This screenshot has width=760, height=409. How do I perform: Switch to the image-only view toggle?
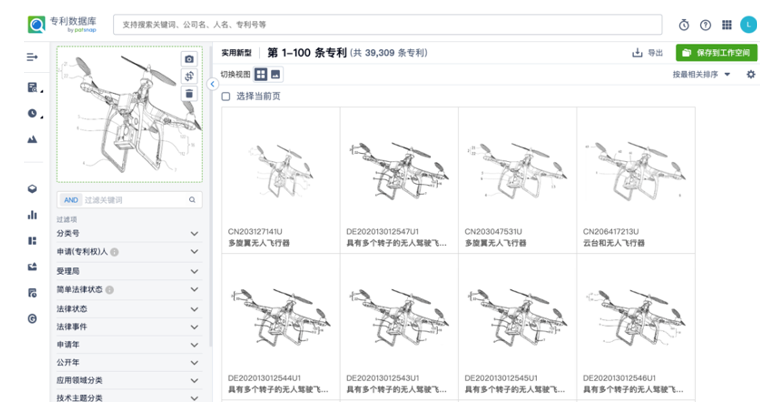pyautogui.click(x=276, y=74)
